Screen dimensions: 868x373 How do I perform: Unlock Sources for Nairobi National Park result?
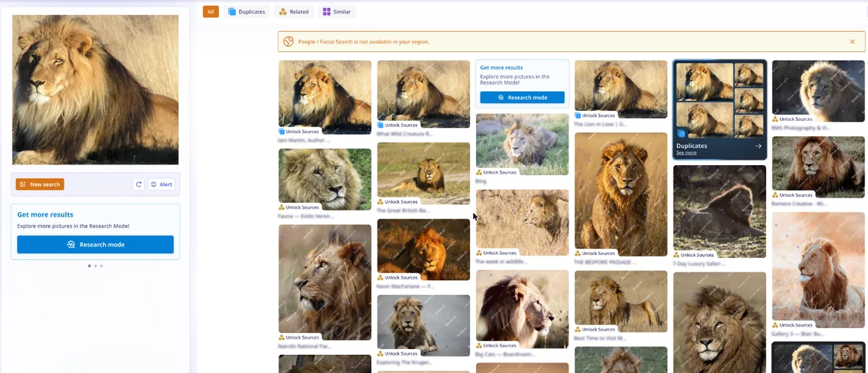click(x=299, y=338)
